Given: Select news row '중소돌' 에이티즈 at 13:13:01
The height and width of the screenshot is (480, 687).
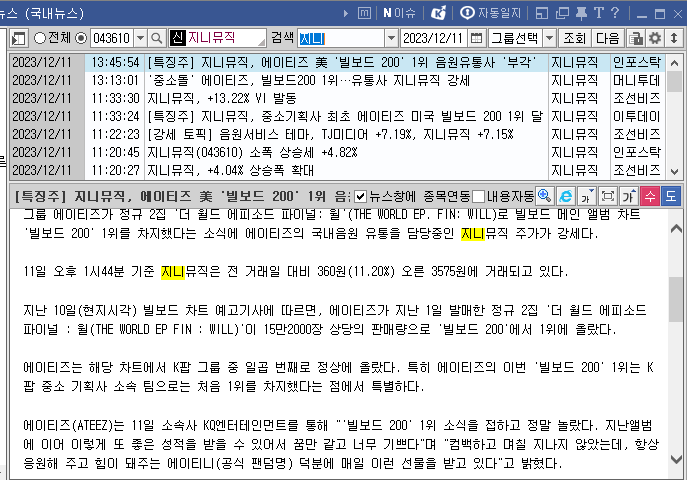Looking at the screenshot, I should (x=336, y=81).
